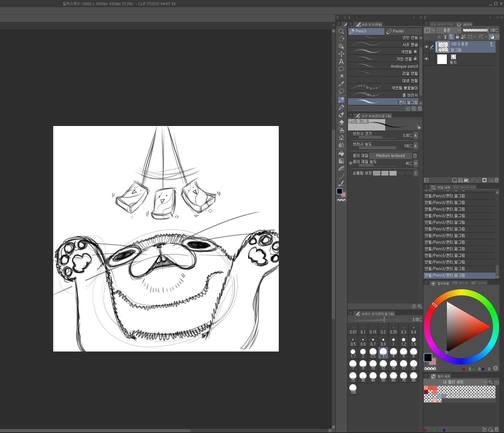Viewport: 504px width, 433px height.
Task: Open 컬러 세트 tab
Action: pyautogui.click(x=440, y=376)
